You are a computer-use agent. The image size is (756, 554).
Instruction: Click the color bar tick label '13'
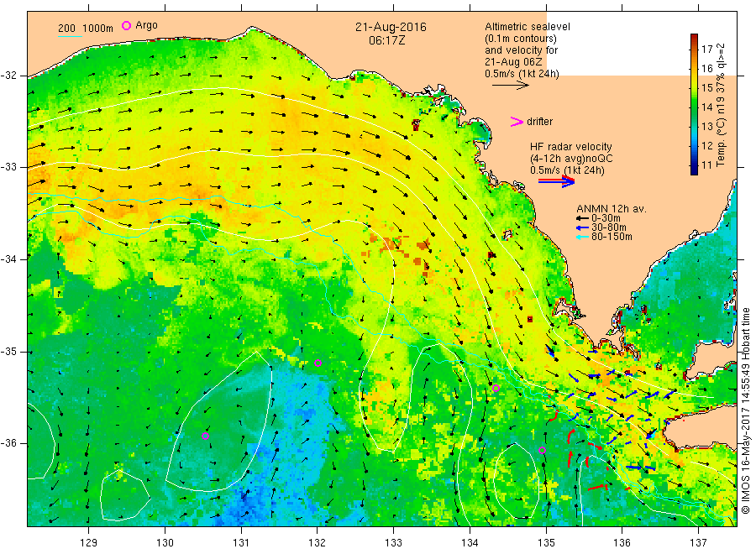click(x=706, y=127)
